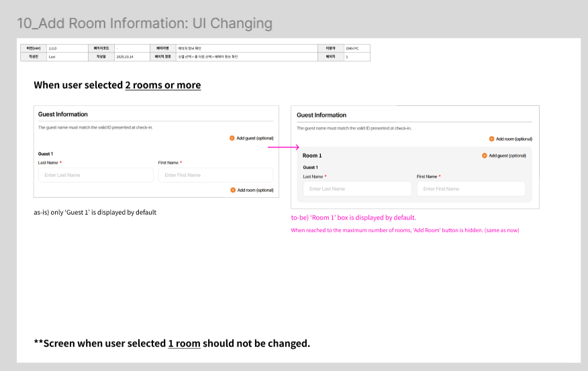Click orange plus icon inside the Room 1 box
Screen dimensions: 588x371
(485, 156)
